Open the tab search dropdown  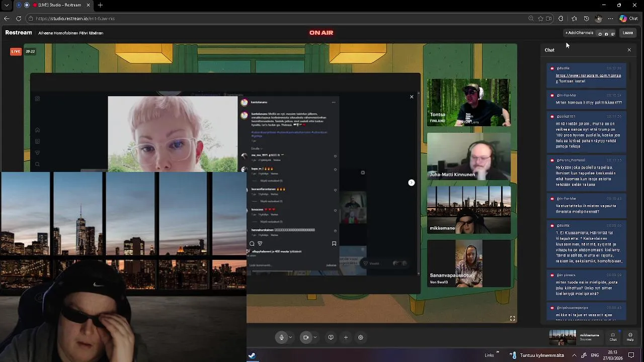(x=7, y=5)
